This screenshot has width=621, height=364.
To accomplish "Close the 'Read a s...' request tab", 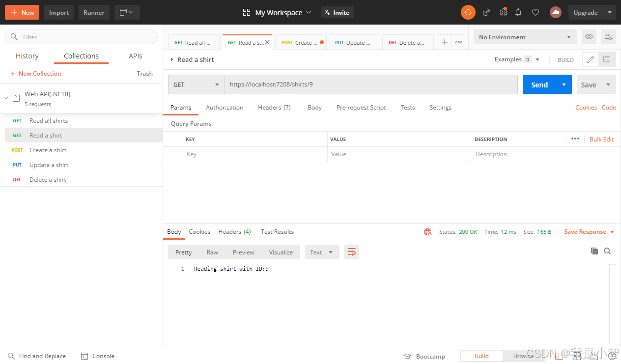I will click(267, 43).
